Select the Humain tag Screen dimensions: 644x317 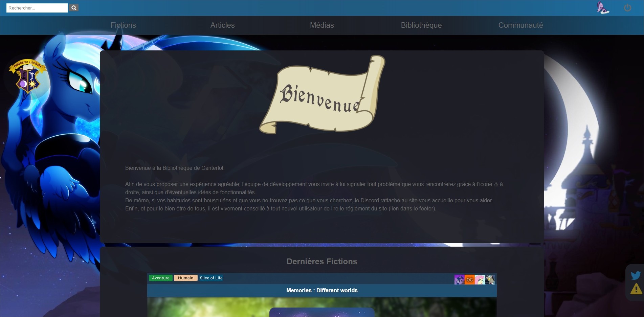pos(186,278)
